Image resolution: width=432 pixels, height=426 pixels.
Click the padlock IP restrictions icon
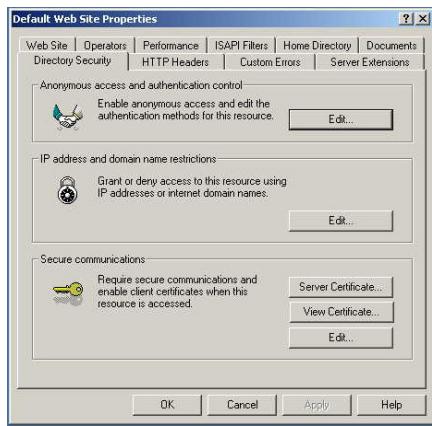tap(68, 190)
